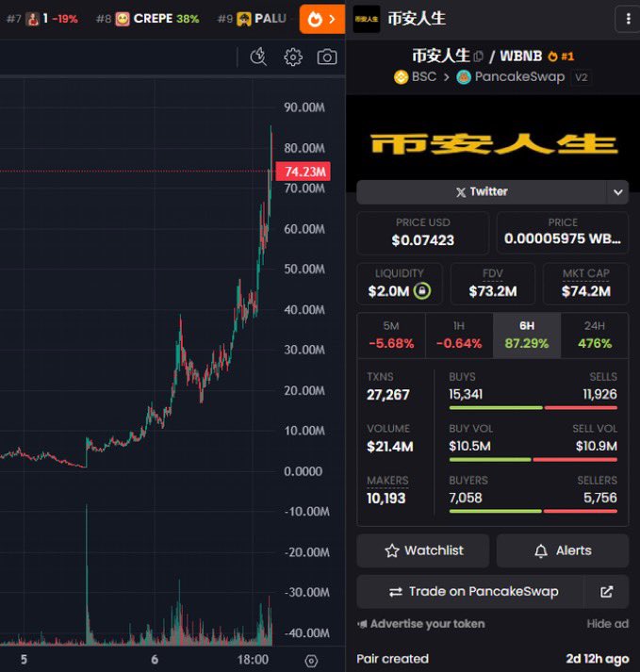Open the Twitter link button

coord(482,192)
